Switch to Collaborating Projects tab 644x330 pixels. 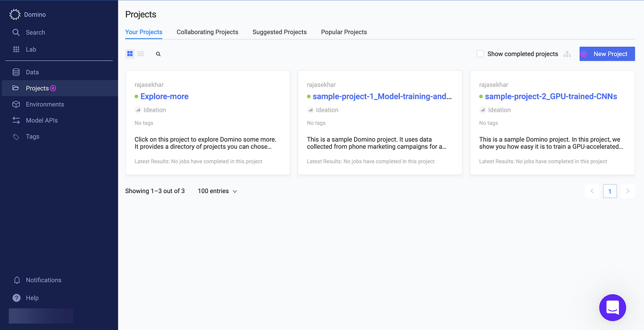point(207,32)
